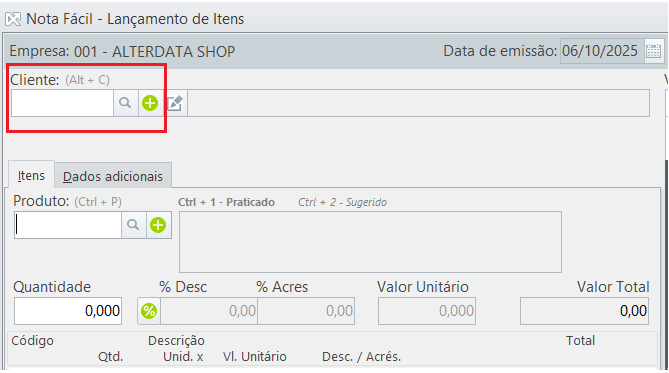This screenshot has width=669, height=373.
Task: Focus the Produto code input field
Action: [68, 225]
